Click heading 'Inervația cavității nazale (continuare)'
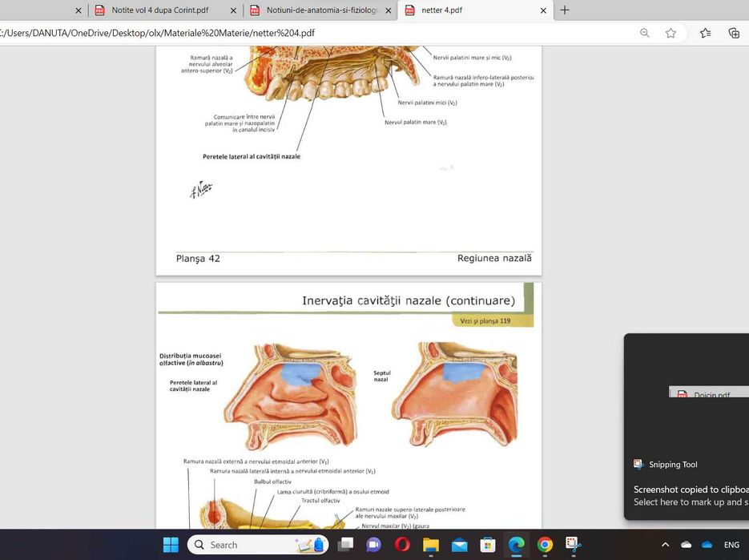749x560 pixels. click(x=409, y=300)
